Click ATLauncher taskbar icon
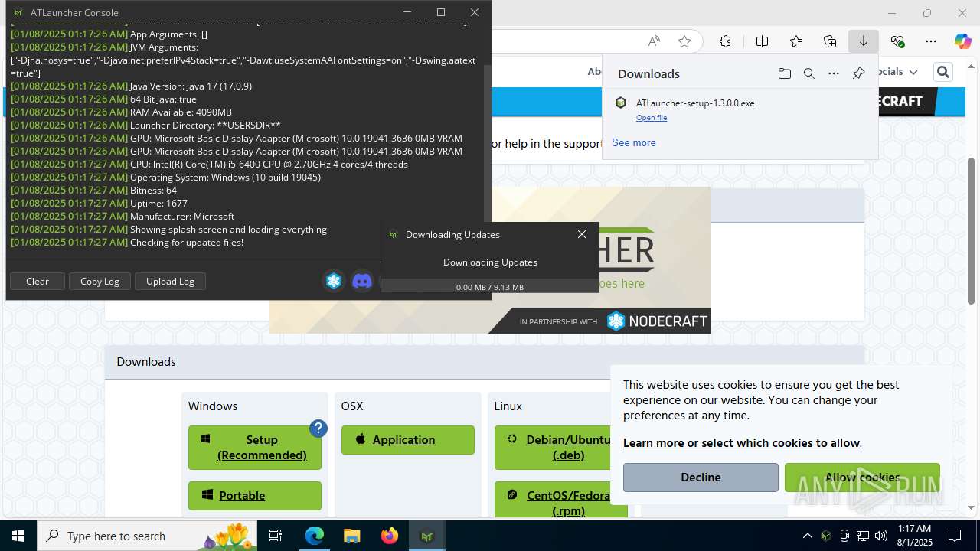The image size is (980, 551). [x=427, y=536]
